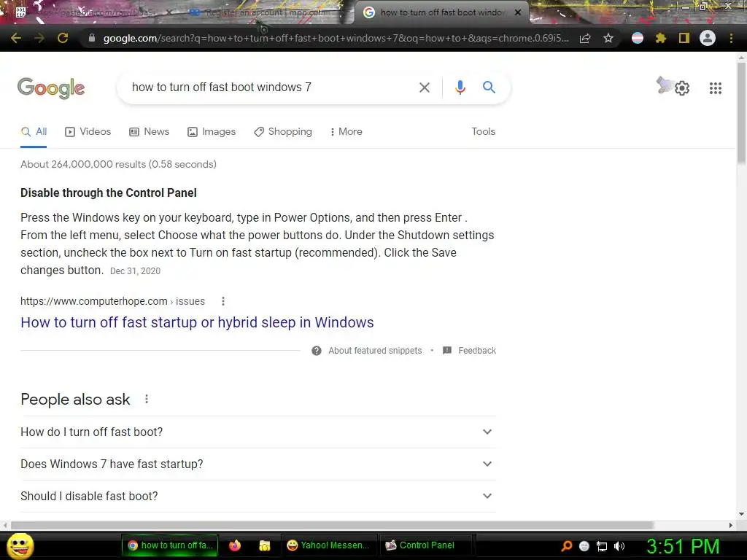Click the 3:51 PM clock
The height and width of the screenshot is (560, 747).
683,546
